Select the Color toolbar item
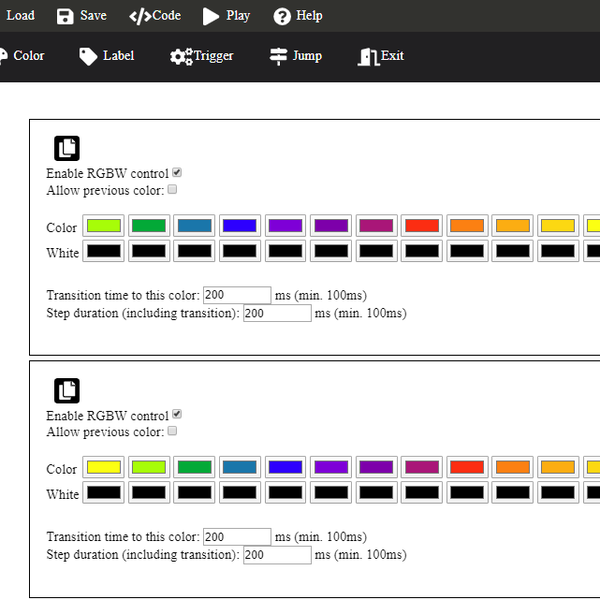The width and height of the screenshot is (600, 600). click(22, 56)
